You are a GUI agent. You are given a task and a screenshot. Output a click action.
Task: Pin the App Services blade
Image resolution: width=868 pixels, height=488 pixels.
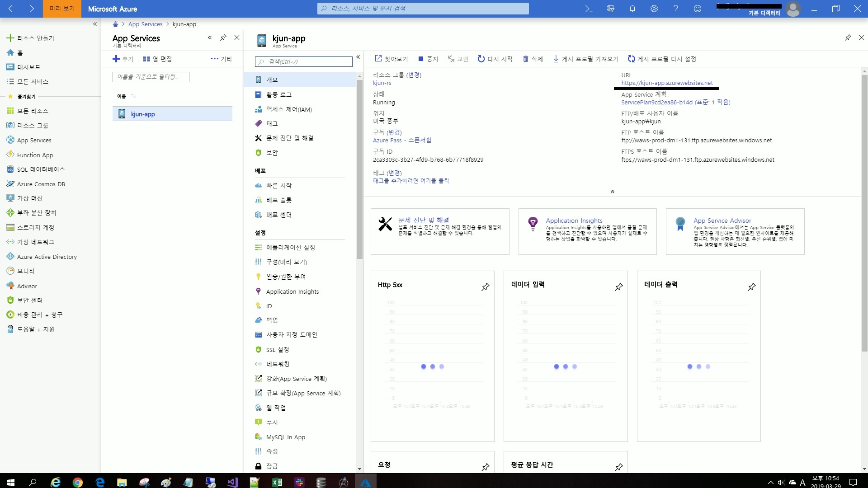tap(223, 38)
